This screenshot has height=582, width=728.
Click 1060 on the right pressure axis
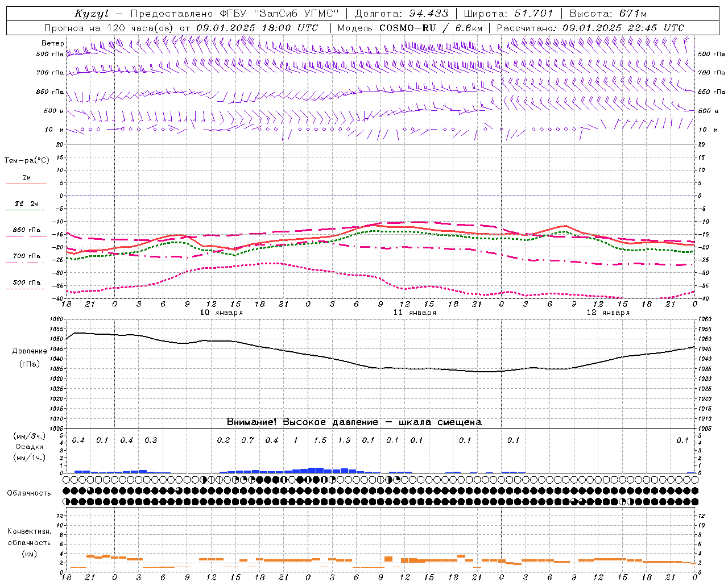click(705, 319)
